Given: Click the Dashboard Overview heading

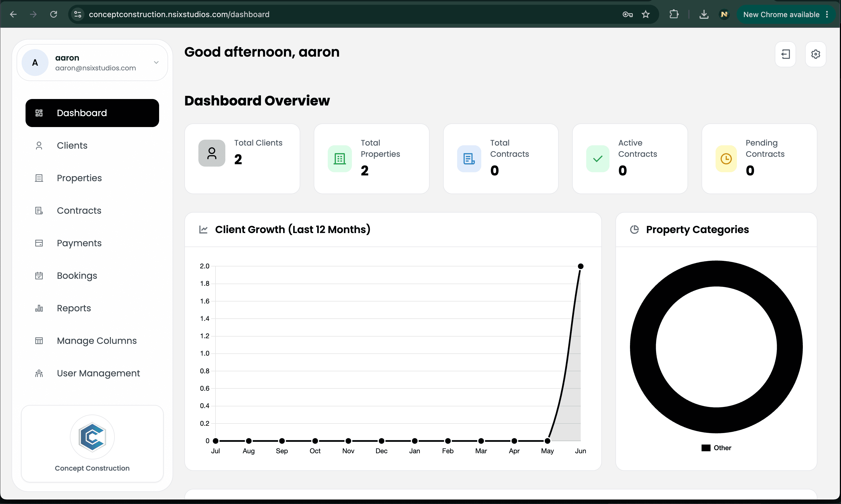Looking at the screenshot, I should 257,101.
